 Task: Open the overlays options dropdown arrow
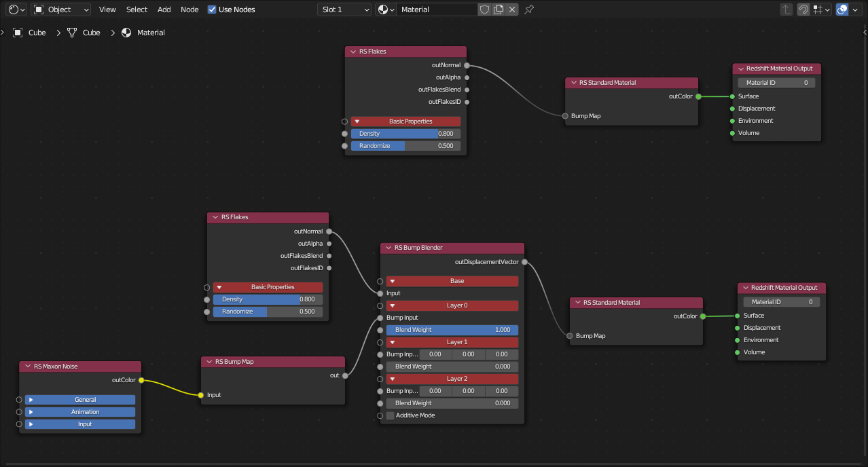point(855,10)
